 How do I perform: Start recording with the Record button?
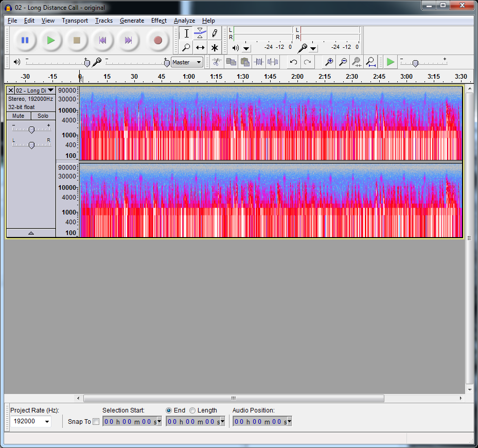pyautogui.click(x=157, y=40)
